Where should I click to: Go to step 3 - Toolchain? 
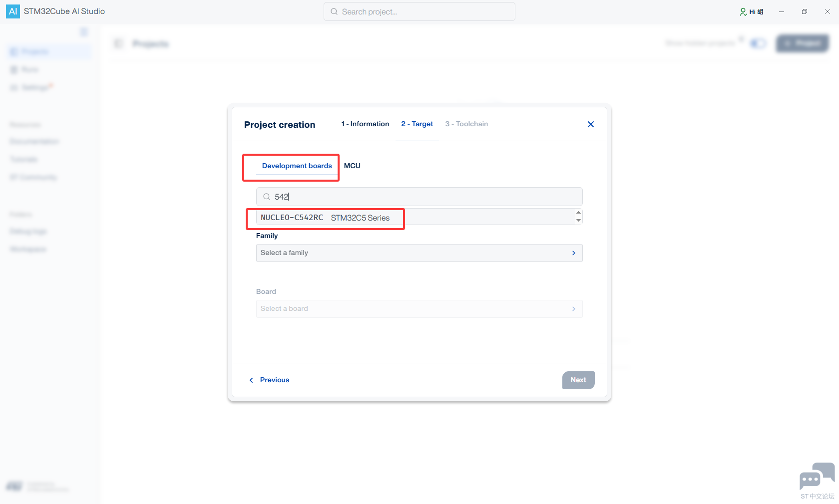pos(466,124)
